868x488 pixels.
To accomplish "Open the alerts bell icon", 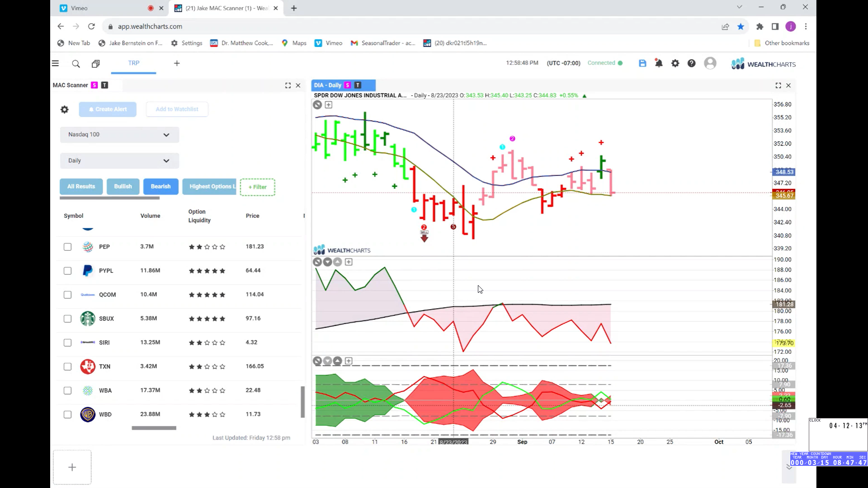I will (659, 63).
